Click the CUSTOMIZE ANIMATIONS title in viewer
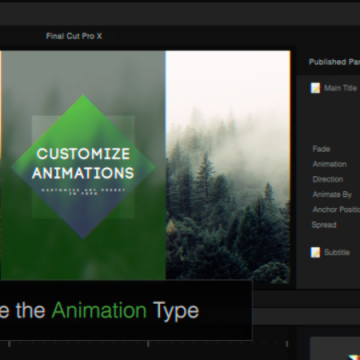The image size is (360, 360). 83,163
